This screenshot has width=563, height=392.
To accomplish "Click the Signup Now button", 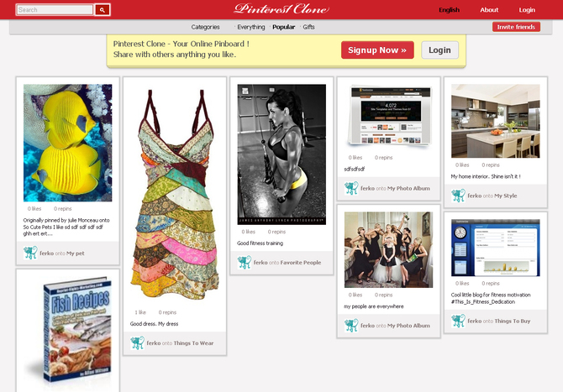I will 377,50.
